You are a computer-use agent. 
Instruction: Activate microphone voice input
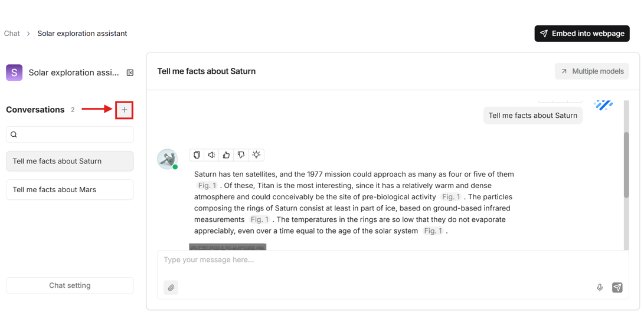click(600, 288)
